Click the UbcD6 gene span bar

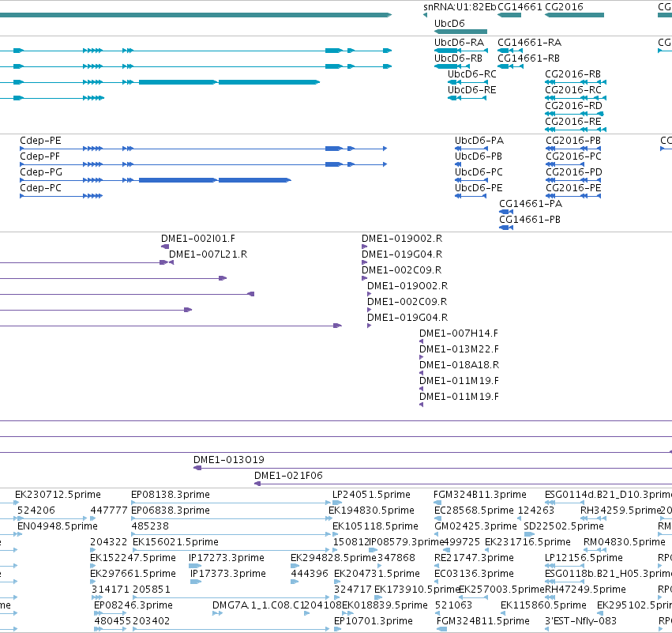(x=460, y=32)
